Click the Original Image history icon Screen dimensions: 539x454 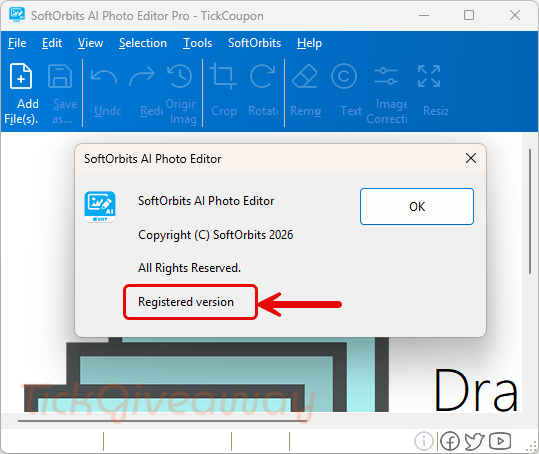click(179, 76)
